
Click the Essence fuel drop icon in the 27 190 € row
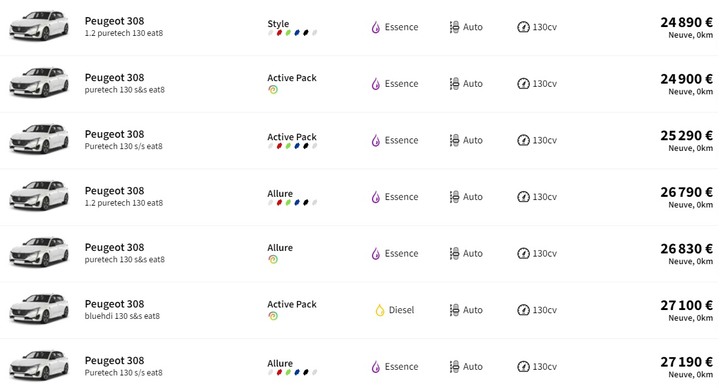tap(376, 366)
